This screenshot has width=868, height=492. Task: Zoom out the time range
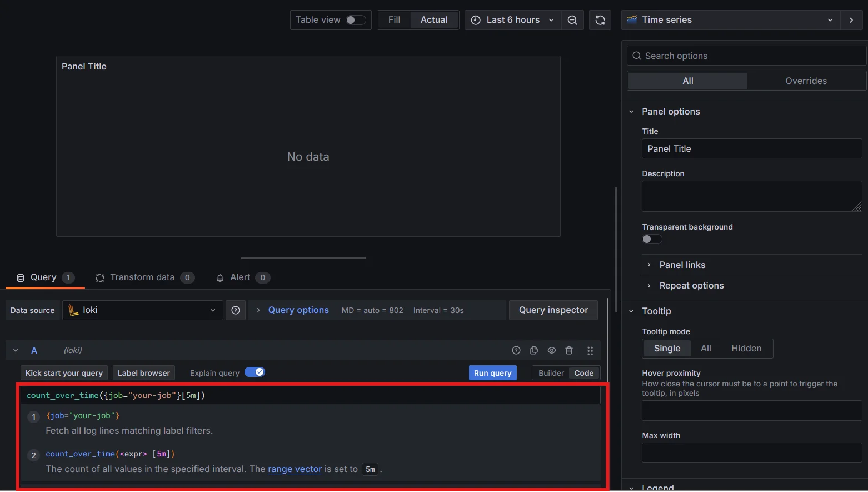[x=572, y=20]
